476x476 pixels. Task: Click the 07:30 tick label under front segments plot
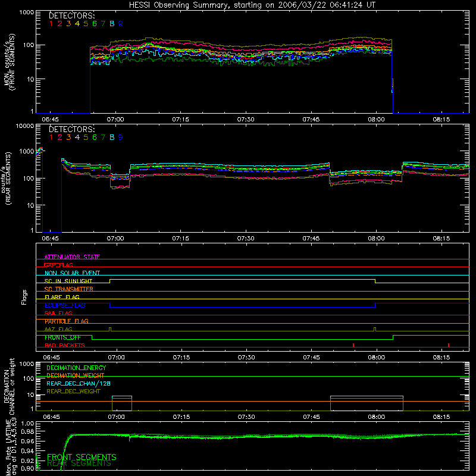click(246, 120)
